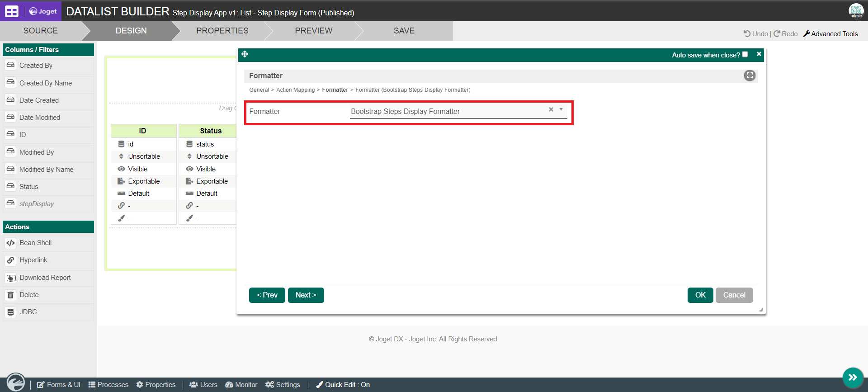Open the admin user avatar
Viewport: 868px width, 392px height.
tap(856, 11)
